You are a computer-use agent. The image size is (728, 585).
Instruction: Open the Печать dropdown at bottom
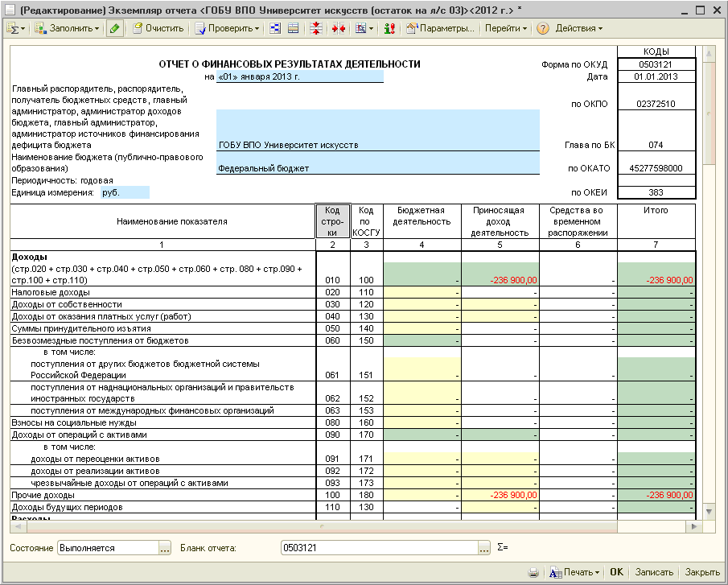point(575,572)
